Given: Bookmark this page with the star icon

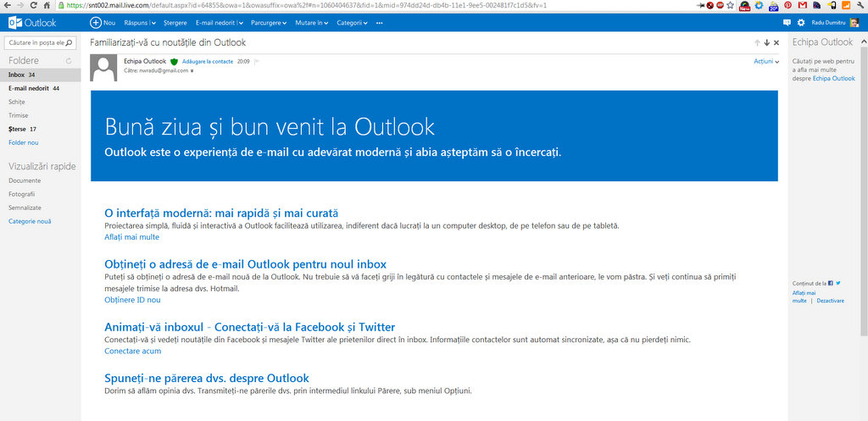Looking at the screenshot, I should coord(730,5).
